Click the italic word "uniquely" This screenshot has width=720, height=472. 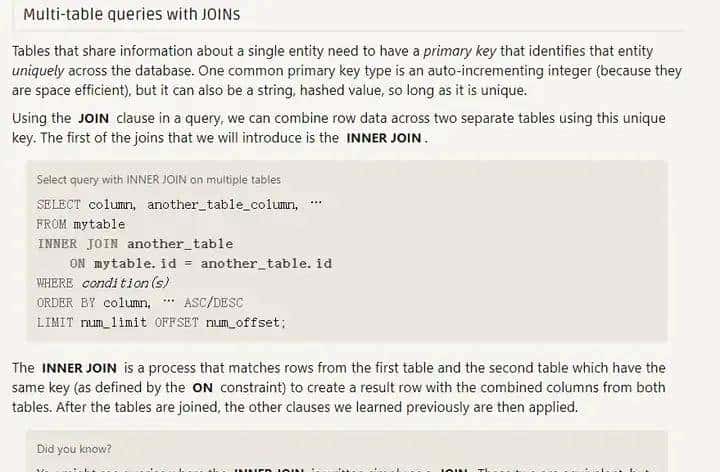pyautogui.click(x=39, y=71)
